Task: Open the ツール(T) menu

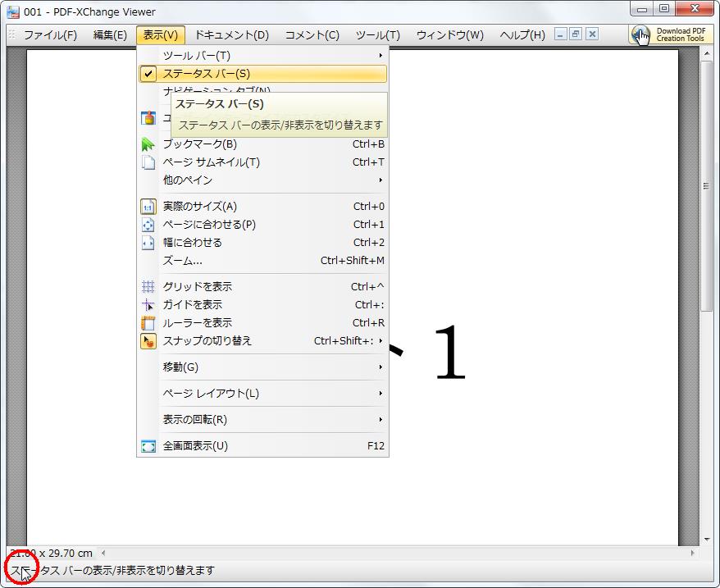Action: [x=378, y=35]
